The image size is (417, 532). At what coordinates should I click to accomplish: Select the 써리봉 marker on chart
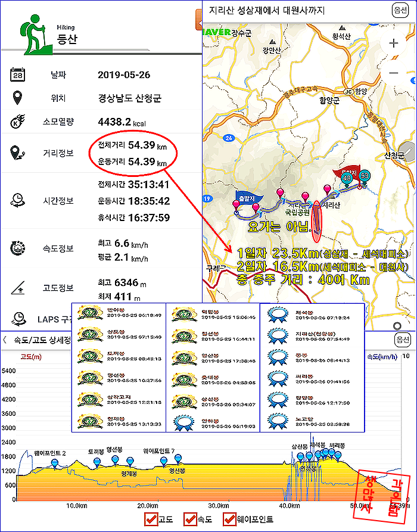pos(338,456)
